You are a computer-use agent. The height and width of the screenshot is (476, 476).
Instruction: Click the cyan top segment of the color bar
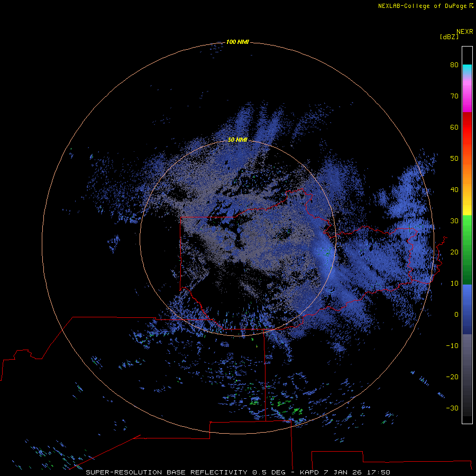point(467,69)
